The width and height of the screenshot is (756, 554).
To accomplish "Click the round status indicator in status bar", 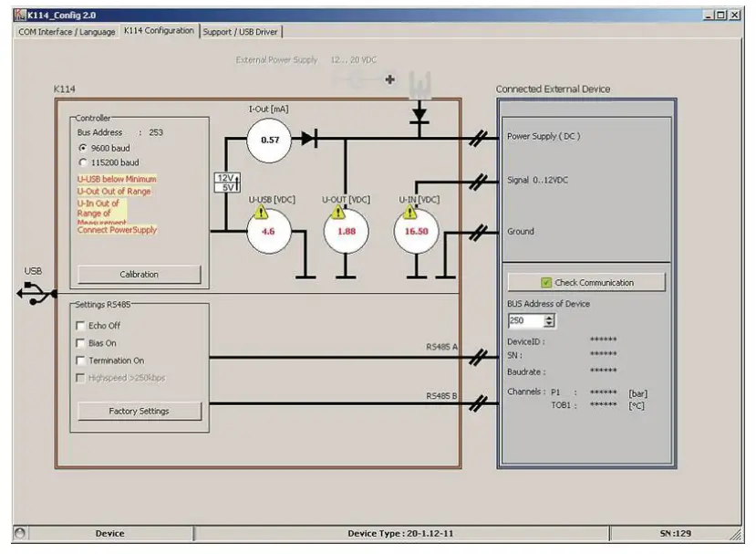I will [x=17, y=533].
